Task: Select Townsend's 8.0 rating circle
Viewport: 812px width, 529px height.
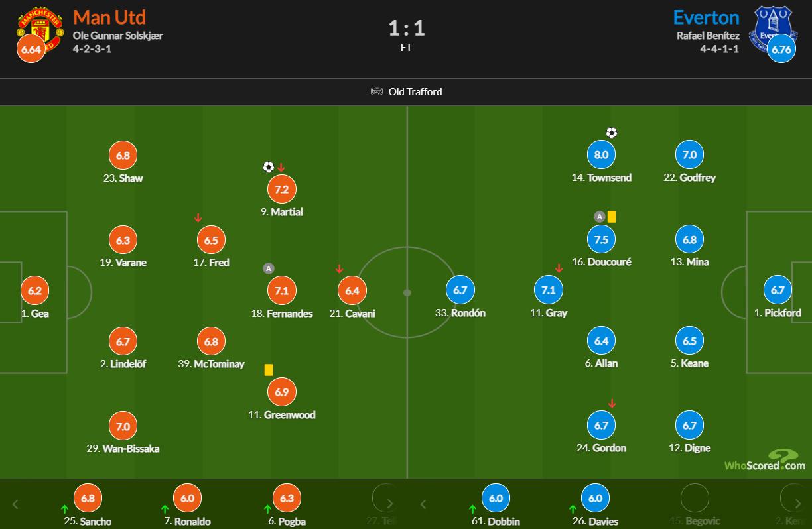Action: 601,155
